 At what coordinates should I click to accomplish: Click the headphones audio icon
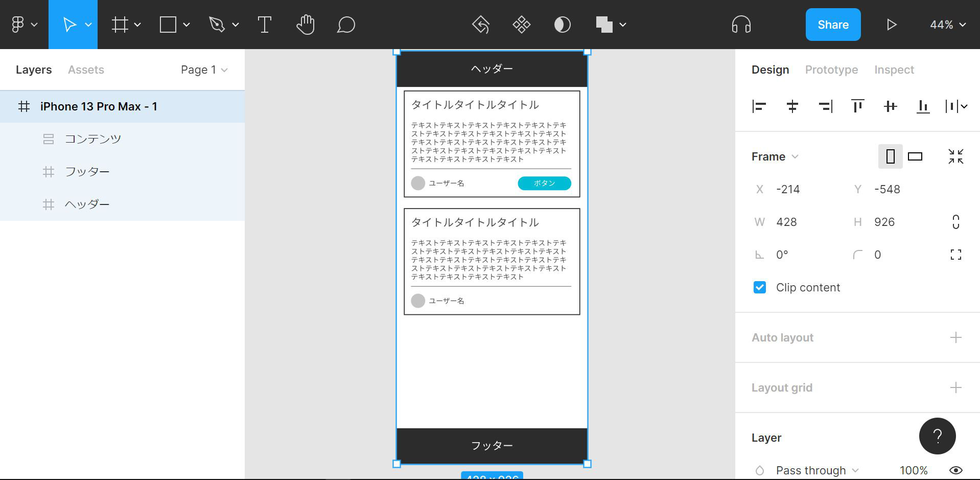pos(741,25)
